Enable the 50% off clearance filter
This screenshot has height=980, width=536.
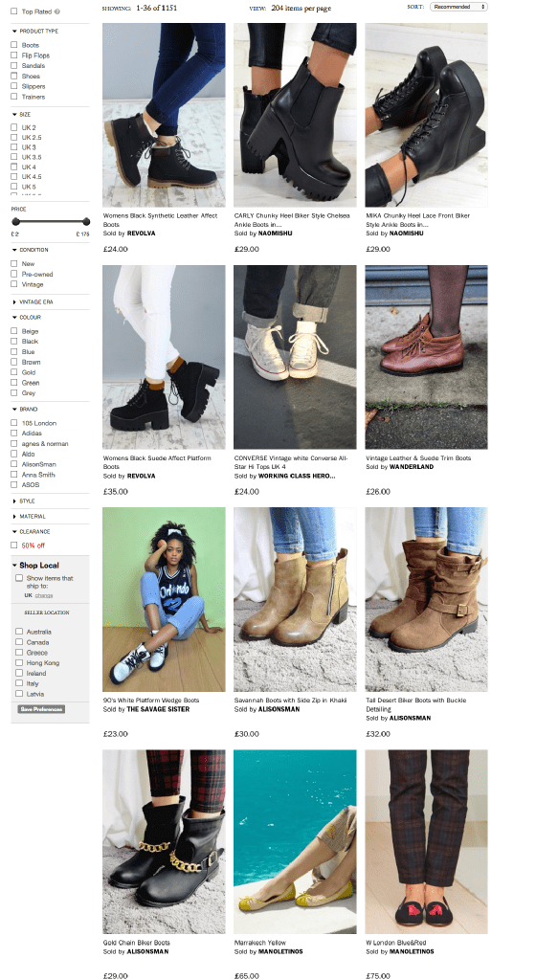point(13,545)
